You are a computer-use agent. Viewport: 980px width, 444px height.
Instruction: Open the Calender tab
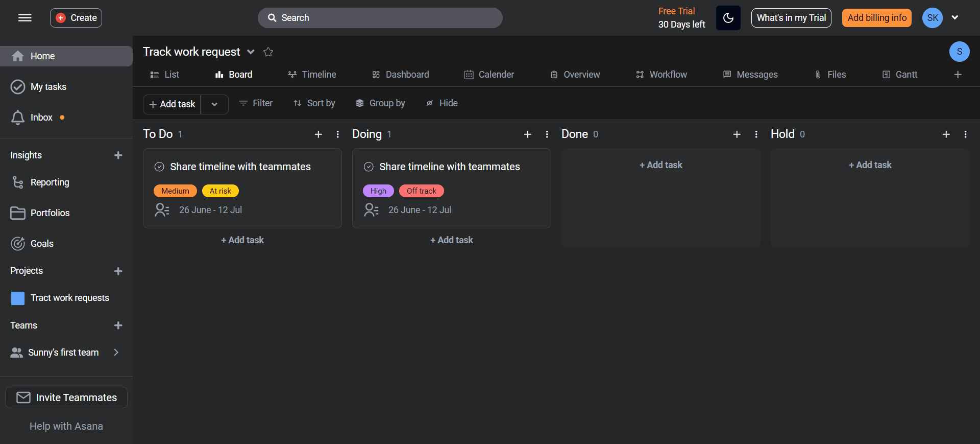(x=489, y=75)
